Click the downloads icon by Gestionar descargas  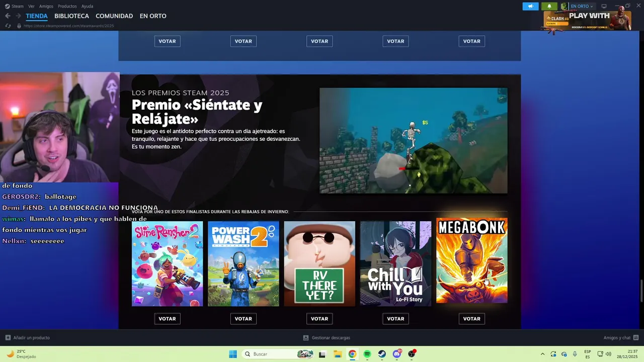click(x=306, y=338)
